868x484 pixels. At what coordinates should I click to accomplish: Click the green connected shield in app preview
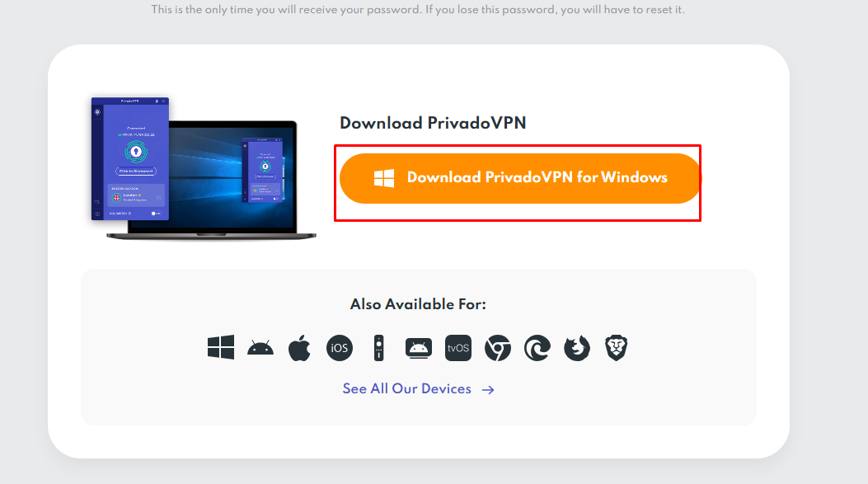click(x=136, y=152)
